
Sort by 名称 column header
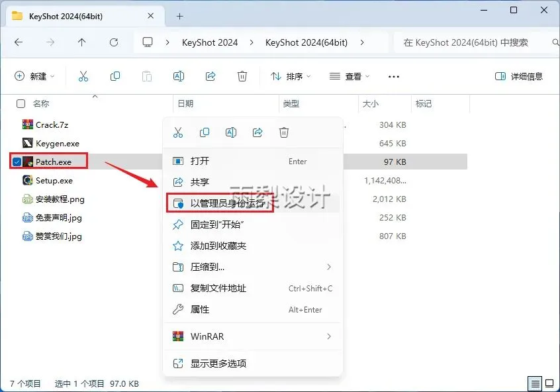(x=41, y=103)
